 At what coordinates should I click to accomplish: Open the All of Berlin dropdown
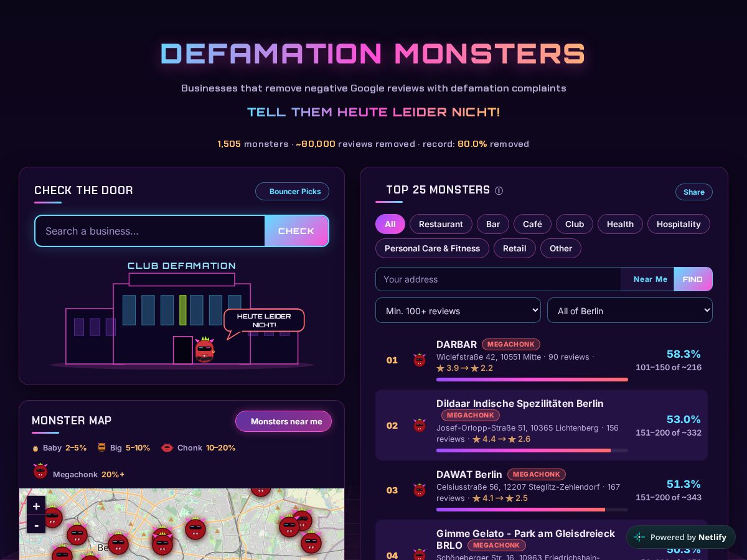coord(630,310)
